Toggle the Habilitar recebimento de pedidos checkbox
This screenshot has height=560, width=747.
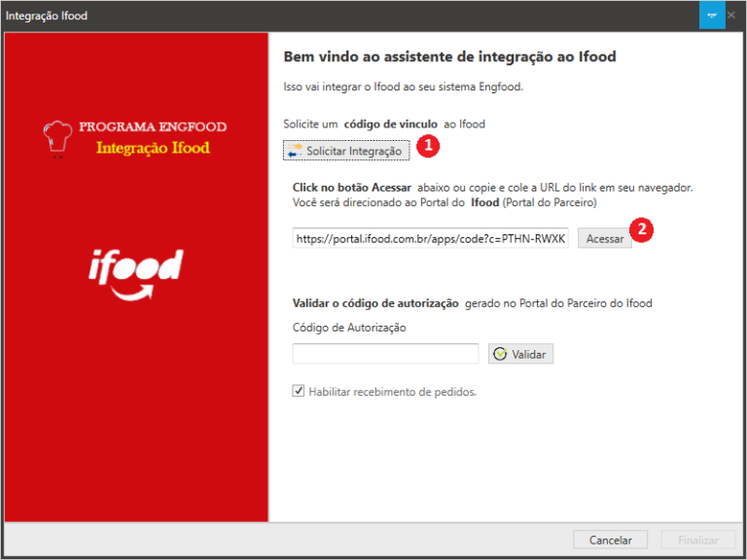[299, 392]
